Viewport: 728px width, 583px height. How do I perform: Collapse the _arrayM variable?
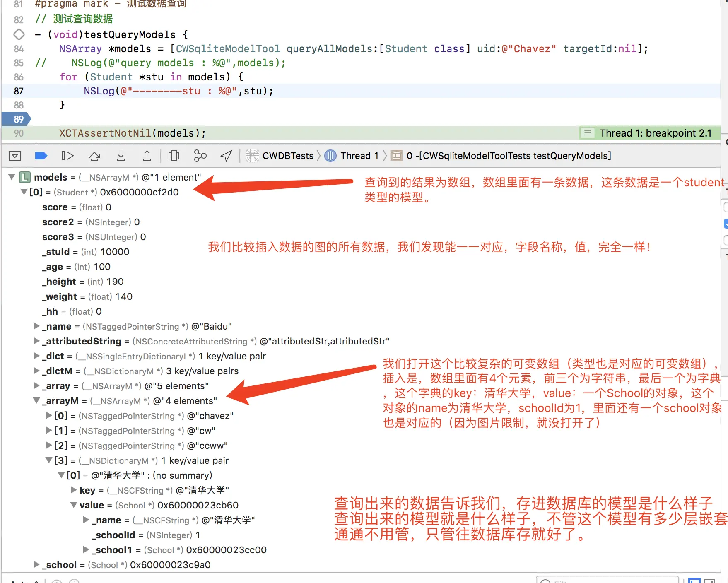(36, 401)
